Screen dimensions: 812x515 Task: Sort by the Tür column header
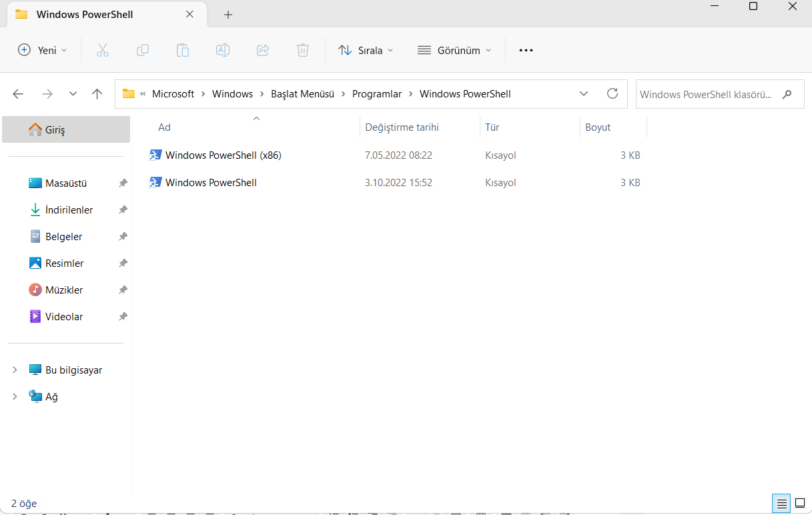click(x=492, y=127)
